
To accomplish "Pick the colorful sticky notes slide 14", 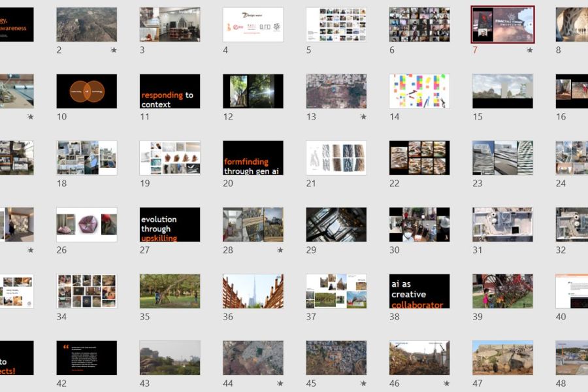I will (419, 91).
